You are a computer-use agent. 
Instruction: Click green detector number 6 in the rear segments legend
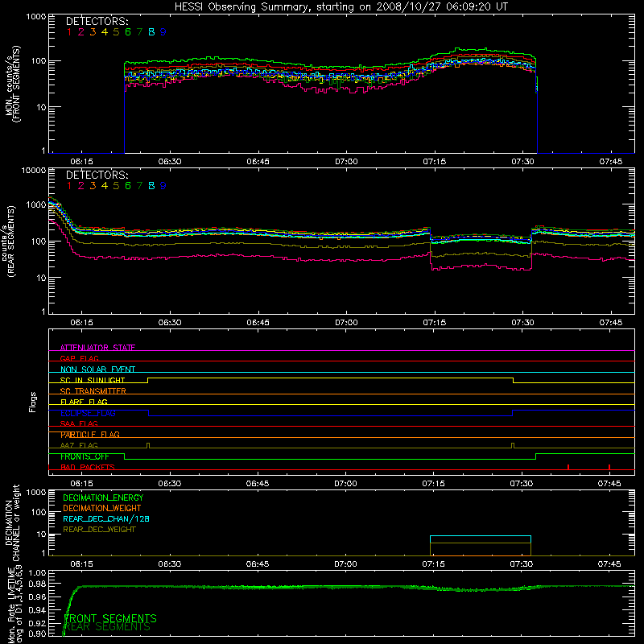(128, 186)
